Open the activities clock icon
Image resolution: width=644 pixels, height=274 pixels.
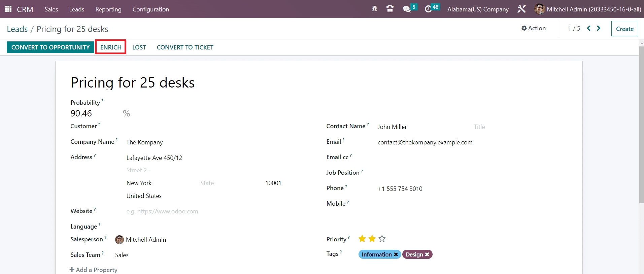[428, 9]
